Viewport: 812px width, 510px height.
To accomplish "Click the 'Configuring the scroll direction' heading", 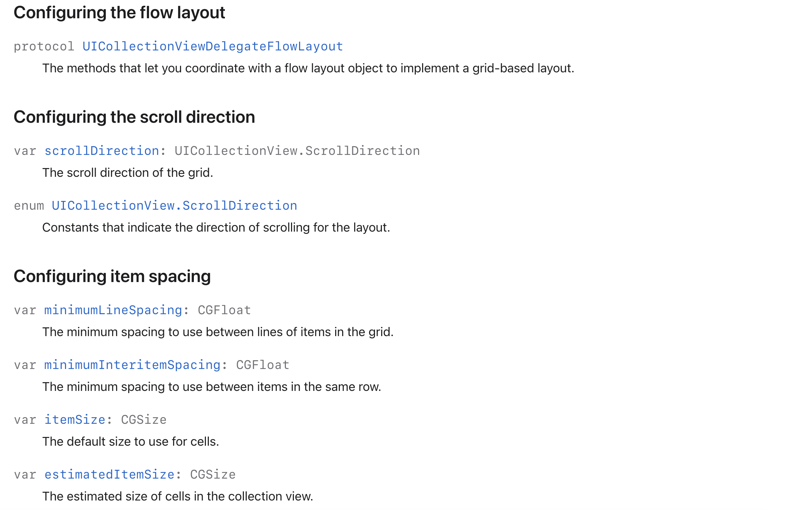I will click(134, 117).
